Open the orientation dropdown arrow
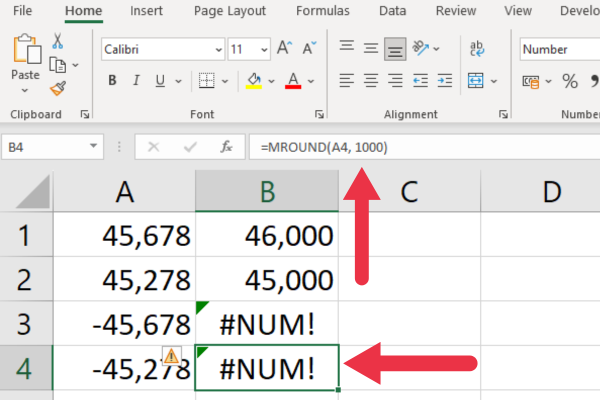Viewport: 600px width, 400px height. click(436, 49)
